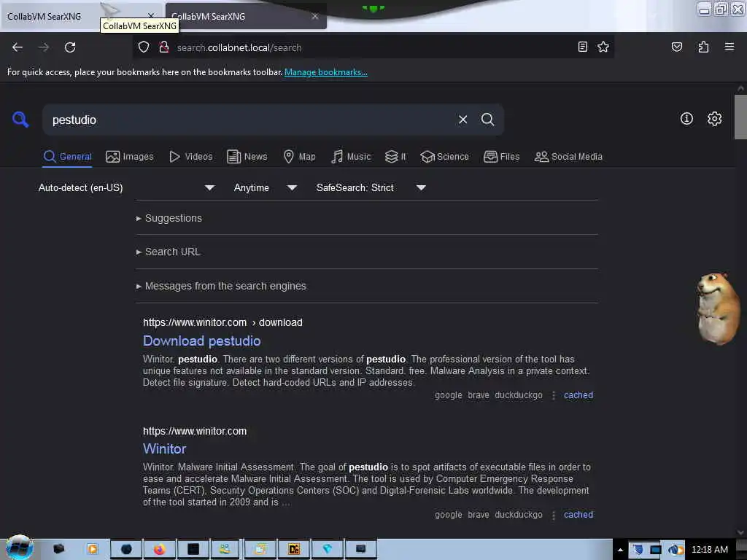Focus the pestudio search input field
This screenshot has height=560, width=747.
click(x=250, y=120)
